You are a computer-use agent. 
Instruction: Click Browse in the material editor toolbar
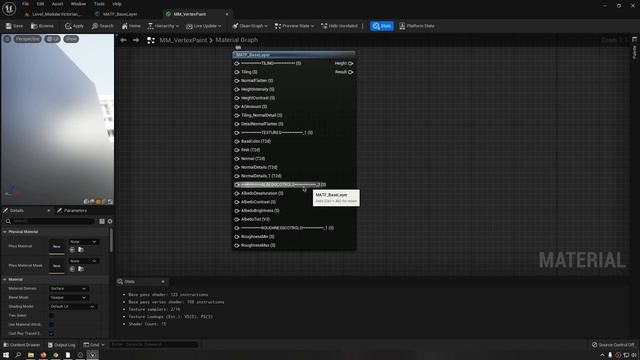[x=42, y=26]
